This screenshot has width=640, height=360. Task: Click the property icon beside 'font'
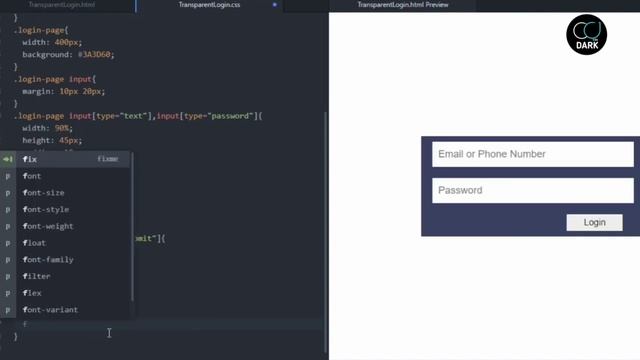click(8, 176)
